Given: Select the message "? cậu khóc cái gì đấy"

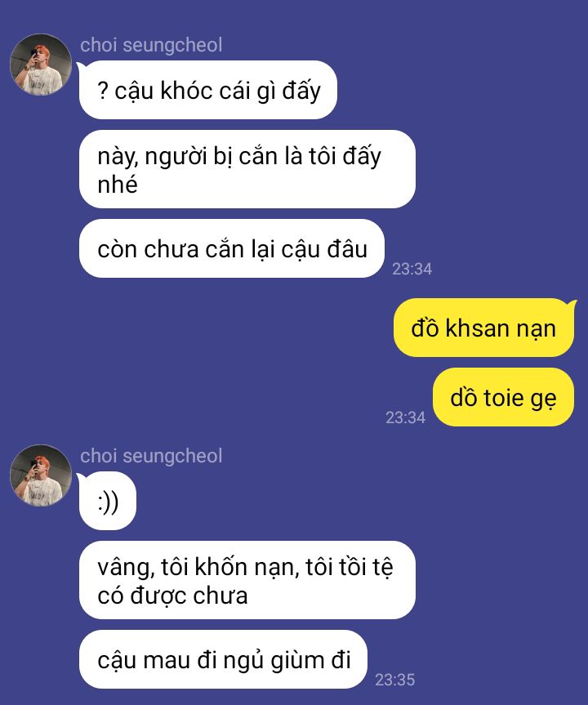Looking at the screenshot, I should click(x=208, y=90).
